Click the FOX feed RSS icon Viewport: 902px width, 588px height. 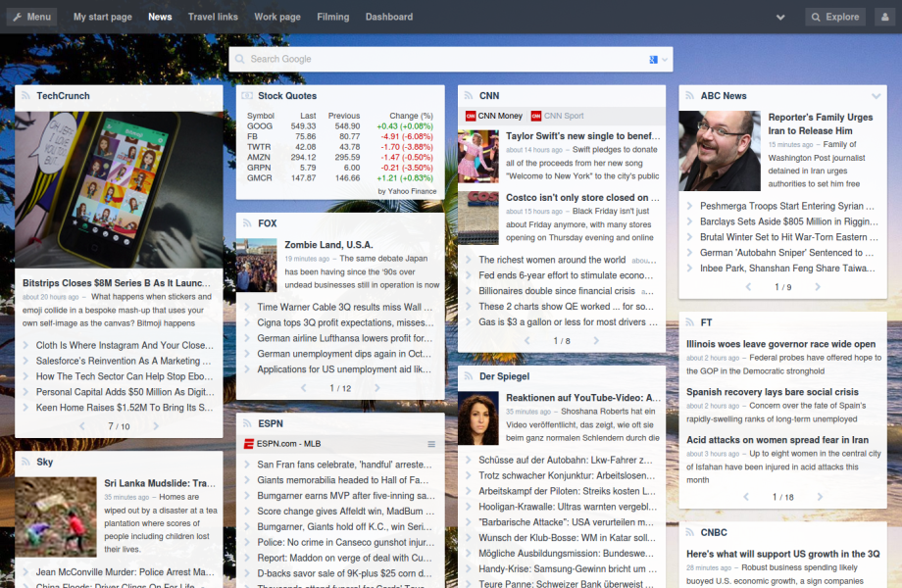[247, 223]
